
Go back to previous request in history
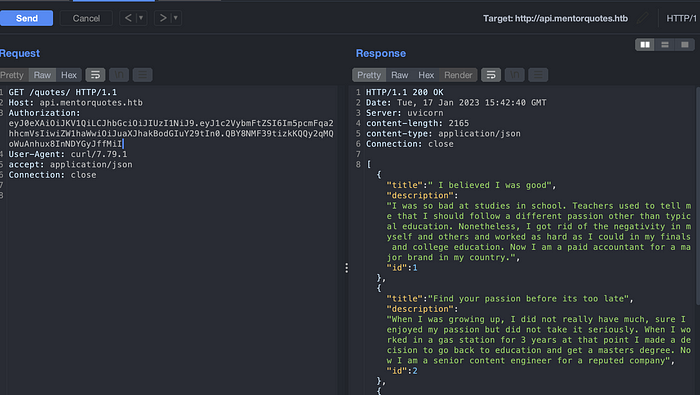(128, 18)
